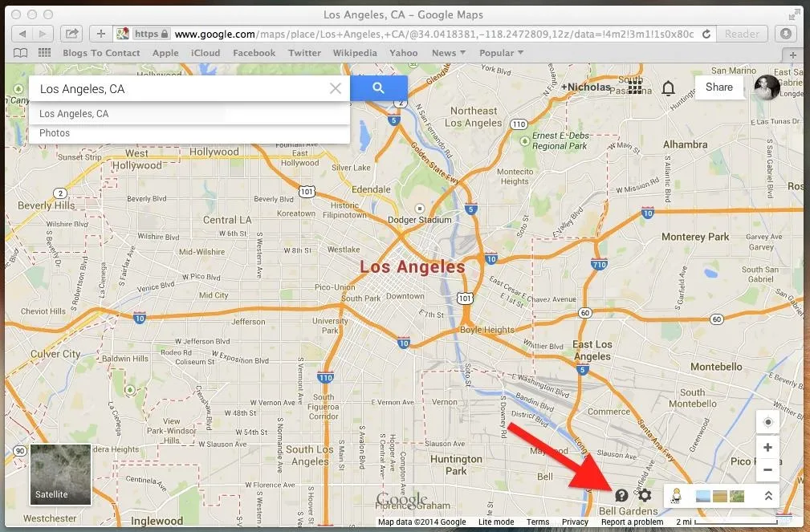Select the Street View pegman icon
810x532 pixels.
(x=676, y=497)
